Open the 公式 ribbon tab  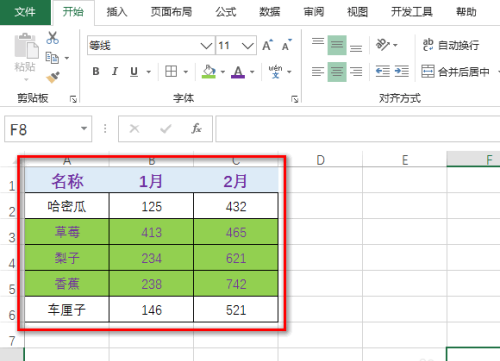click(226, 12)
